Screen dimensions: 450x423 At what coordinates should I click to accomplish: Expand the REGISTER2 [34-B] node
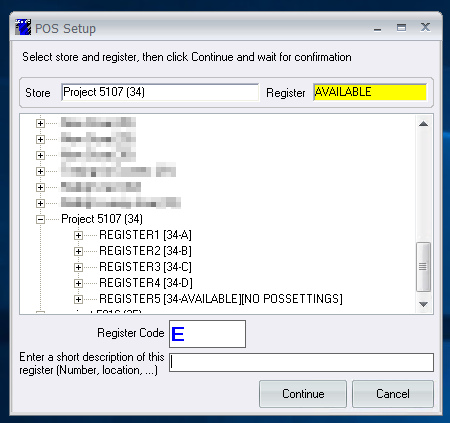click(78, 251)
